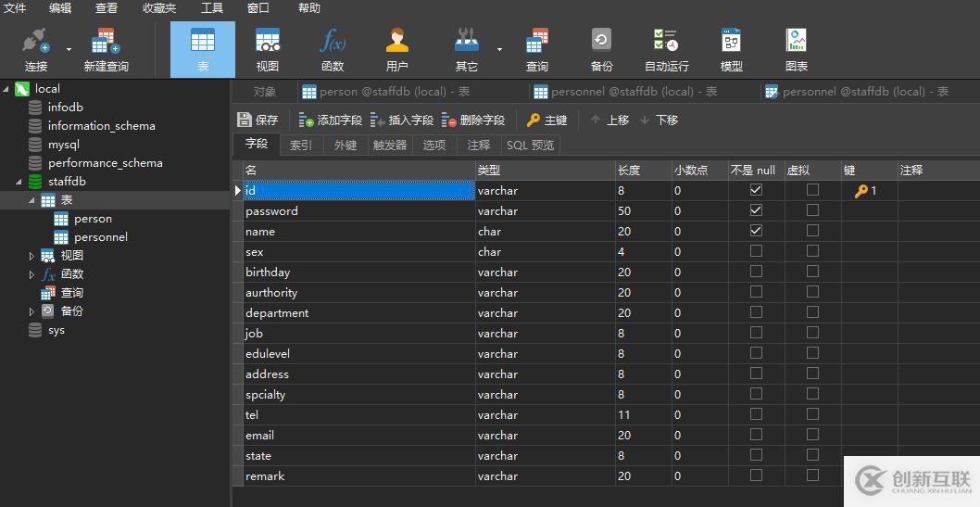Select the person table in tree
The height and width of the screenshot is (507, 980).
(x=93, y=219)
